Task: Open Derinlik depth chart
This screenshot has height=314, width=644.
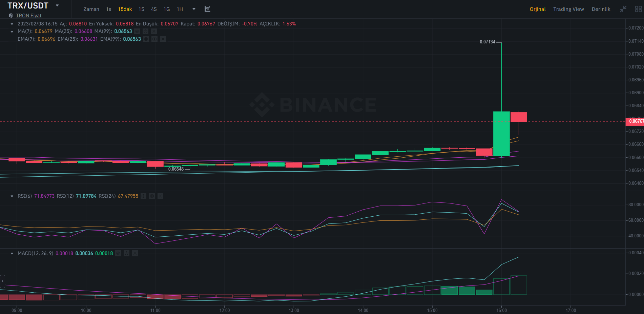Action: [601, 9]
